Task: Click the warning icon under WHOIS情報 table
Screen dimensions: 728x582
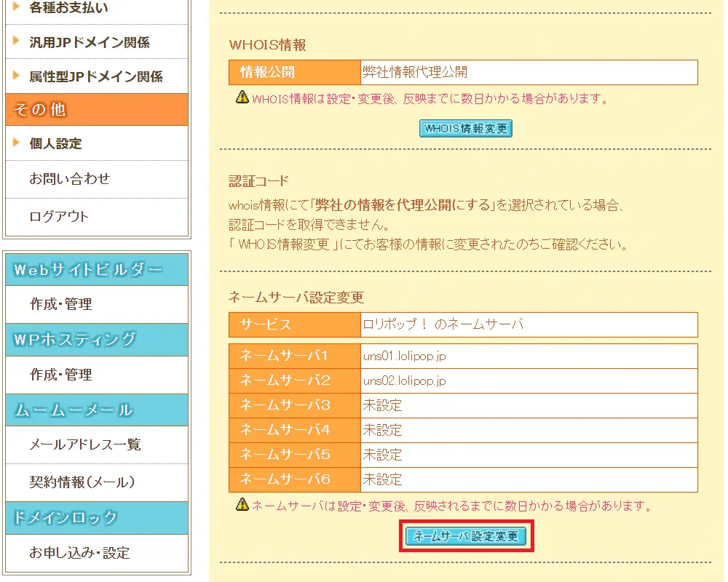Action: 242,97
